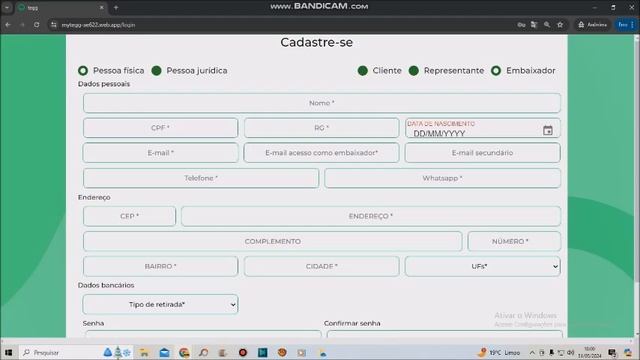Bookmark this page with the star icon
The width and height of the screenshot is (640, 360).
(x=560, y=25)
